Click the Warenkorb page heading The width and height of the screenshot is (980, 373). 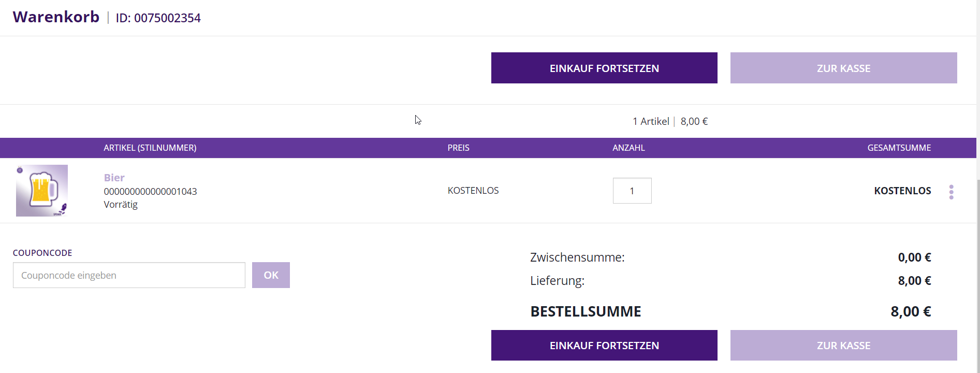56,17
